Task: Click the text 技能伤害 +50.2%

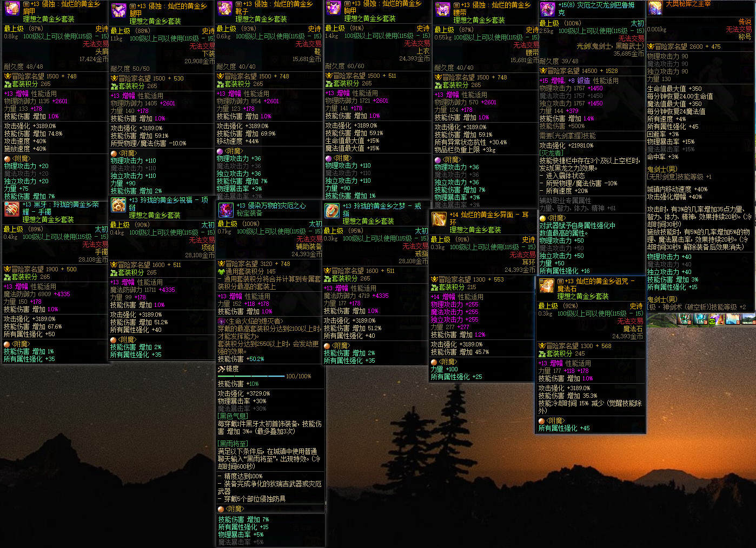Action: tap(241, 359)
